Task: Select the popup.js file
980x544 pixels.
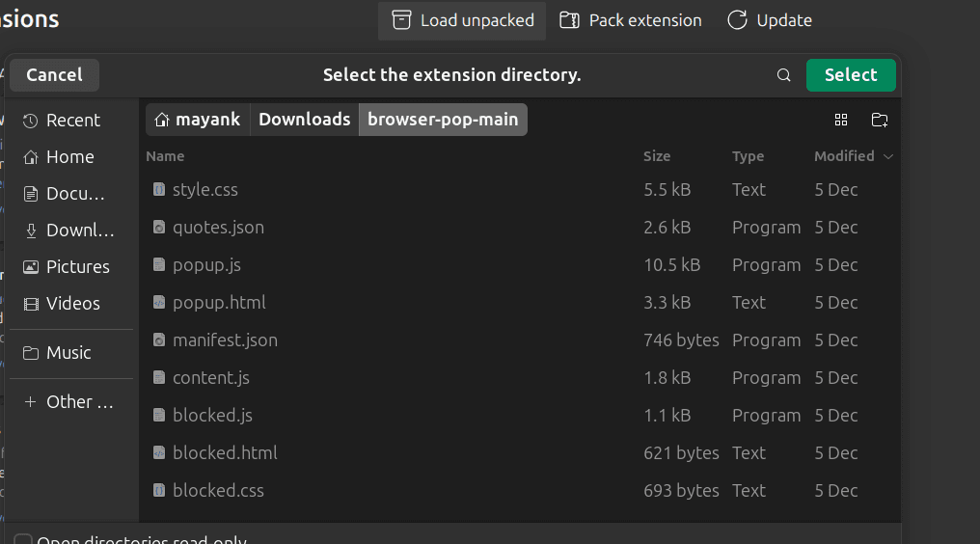Action: (x=520, y=265)
